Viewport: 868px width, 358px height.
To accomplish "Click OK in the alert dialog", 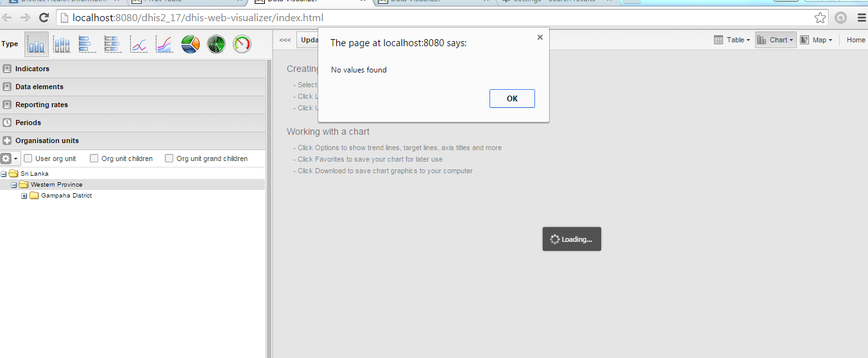I will [512, 98].
